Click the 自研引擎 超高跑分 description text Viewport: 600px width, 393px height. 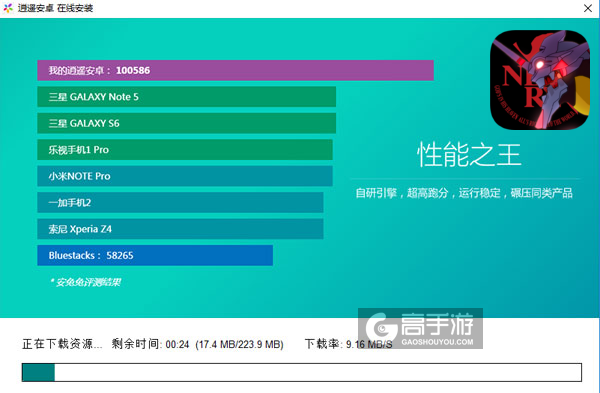pos(464,193)
